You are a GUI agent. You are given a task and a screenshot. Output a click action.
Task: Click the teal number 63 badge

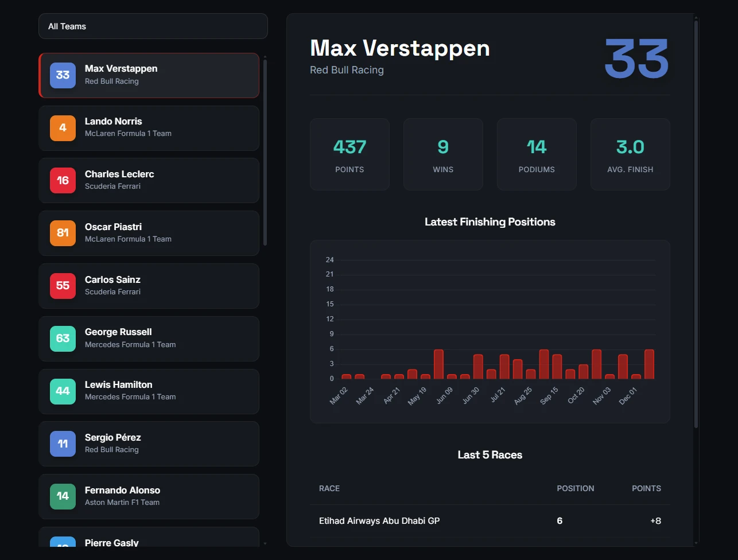(63, 339)
